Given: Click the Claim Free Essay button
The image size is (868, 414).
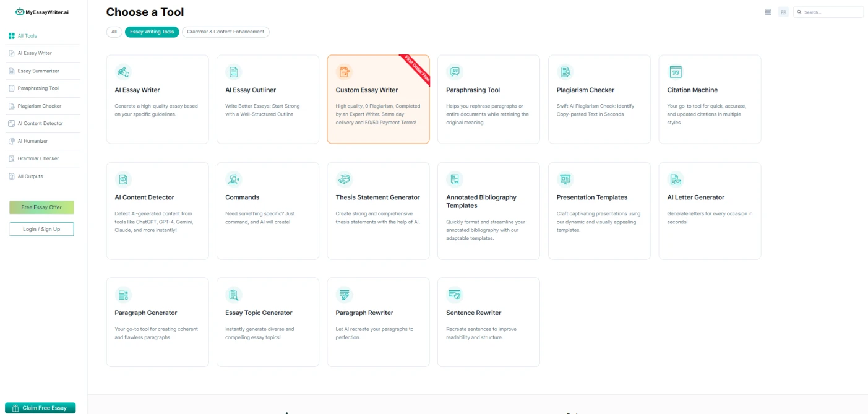Looking at the screenshot, I should click(x=40, y=408).
